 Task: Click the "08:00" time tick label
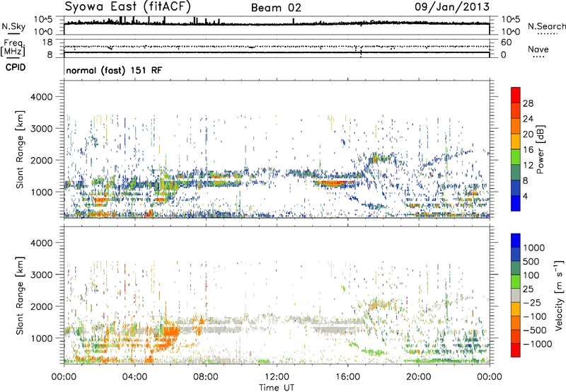pos(206,377)
